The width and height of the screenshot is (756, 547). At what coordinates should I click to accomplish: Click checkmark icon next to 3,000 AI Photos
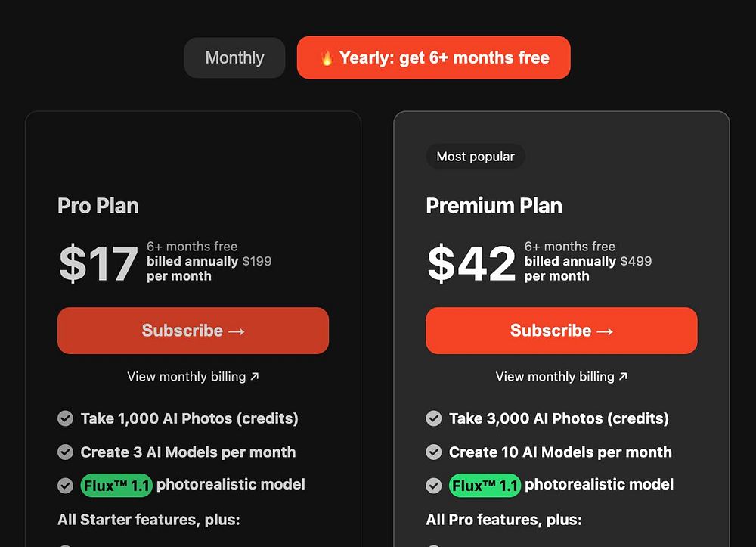click(x=434, y=418)
